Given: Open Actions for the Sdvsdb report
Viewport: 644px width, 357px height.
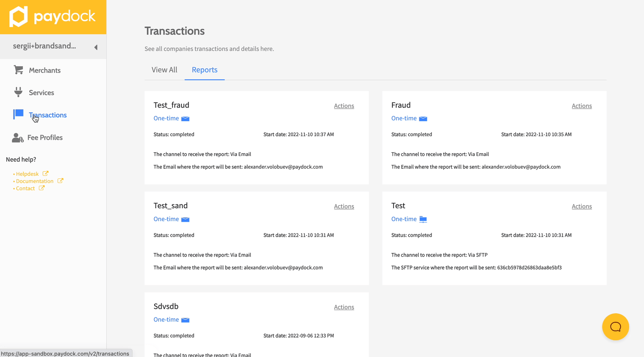Looking at the screenshot, I should click(344, 307).
